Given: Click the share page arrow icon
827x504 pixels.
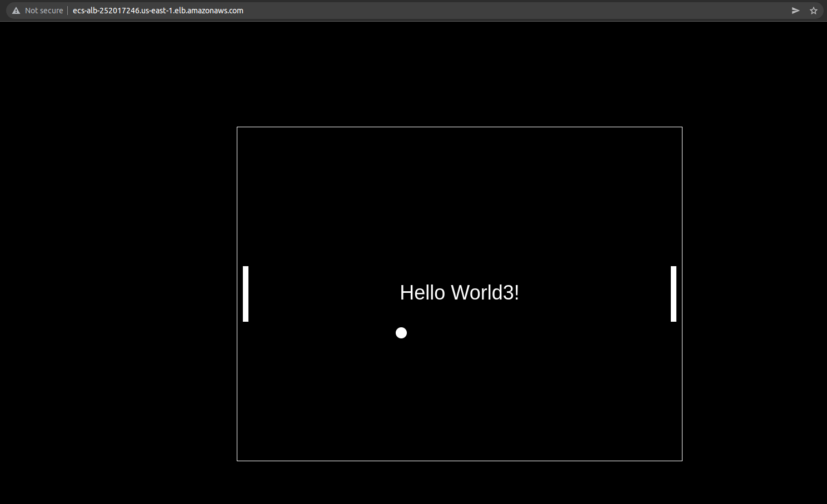Looking at the screenshot, I should [x=796, y=11].
